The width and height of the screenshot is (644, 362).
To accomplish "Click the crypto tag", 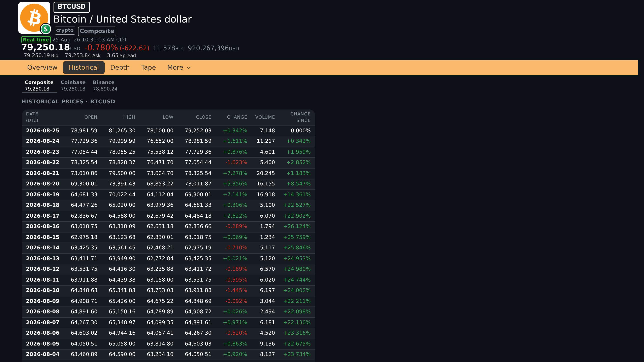I will click(65, 31).
